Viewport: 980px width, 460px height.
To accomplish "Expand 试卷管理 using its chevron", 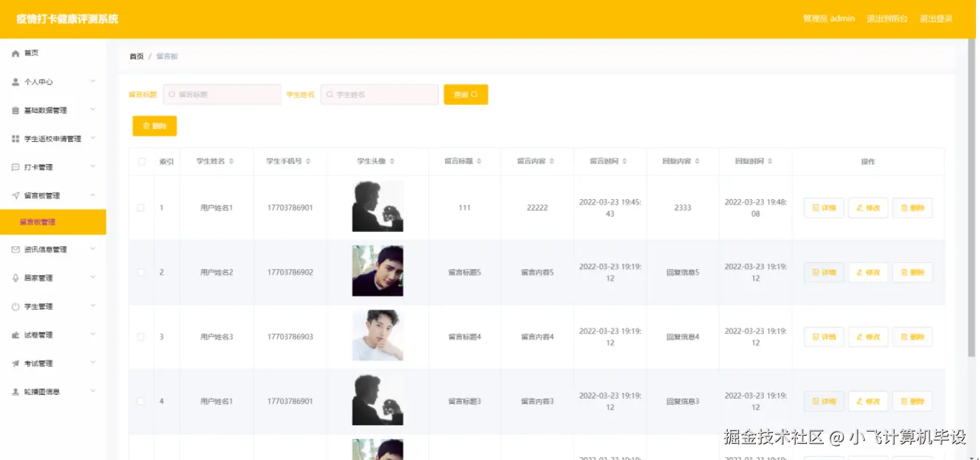I will tap(93, 334).
